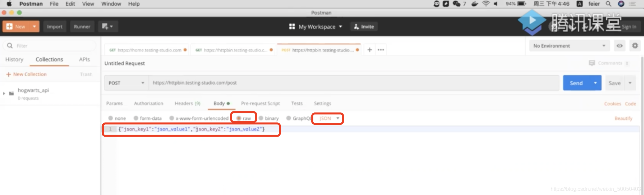Open the Apple menu
644x195 pixels.
9,4
